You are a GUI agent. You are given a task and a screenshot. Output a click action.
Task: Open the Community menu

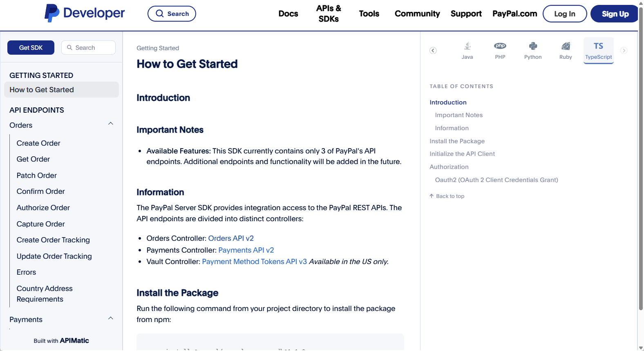(417, 13)
